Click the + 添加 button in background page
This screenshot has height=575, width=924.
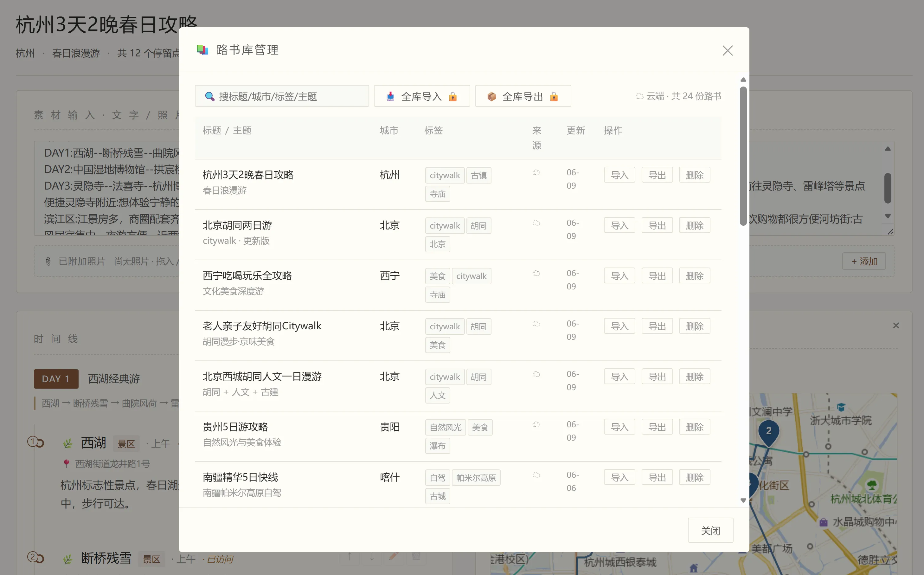click(x=864, y=261)
